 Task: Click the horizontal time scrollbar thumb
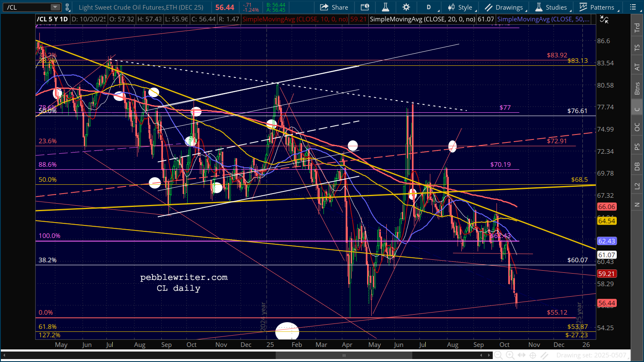(x=344, y=355)
